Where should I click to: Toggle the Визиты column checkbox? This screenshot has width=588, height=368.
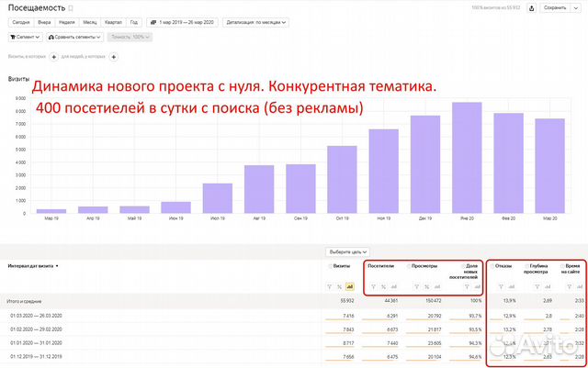click(330, 266)
